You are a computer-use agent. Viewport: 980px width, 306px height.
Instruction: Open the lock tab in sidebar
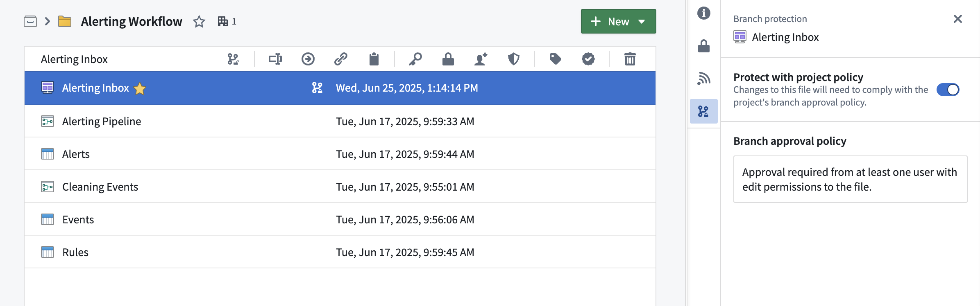tap(703, 46)
